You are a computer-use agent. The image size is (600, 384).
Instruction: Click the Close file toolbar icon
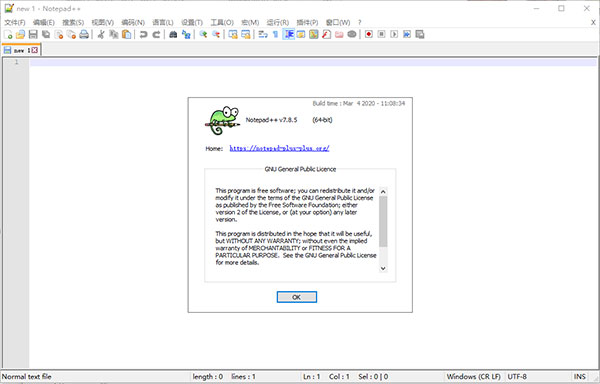59,35
